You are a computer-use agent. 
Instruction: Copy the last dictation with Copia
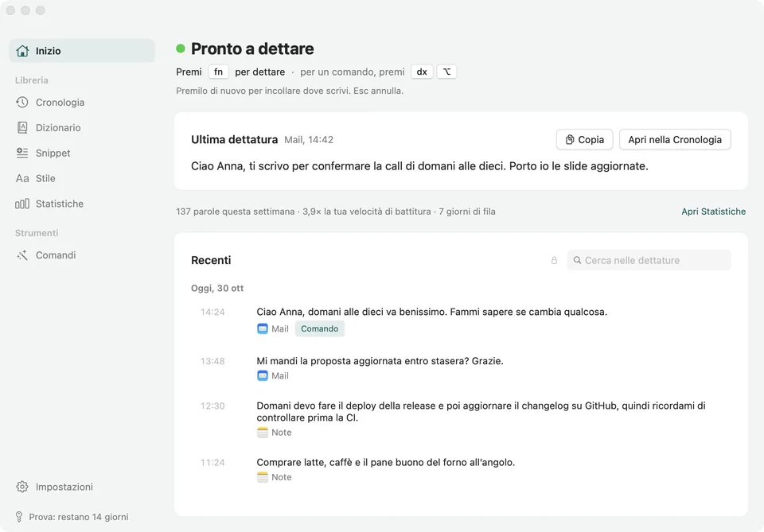coord(584,140)
